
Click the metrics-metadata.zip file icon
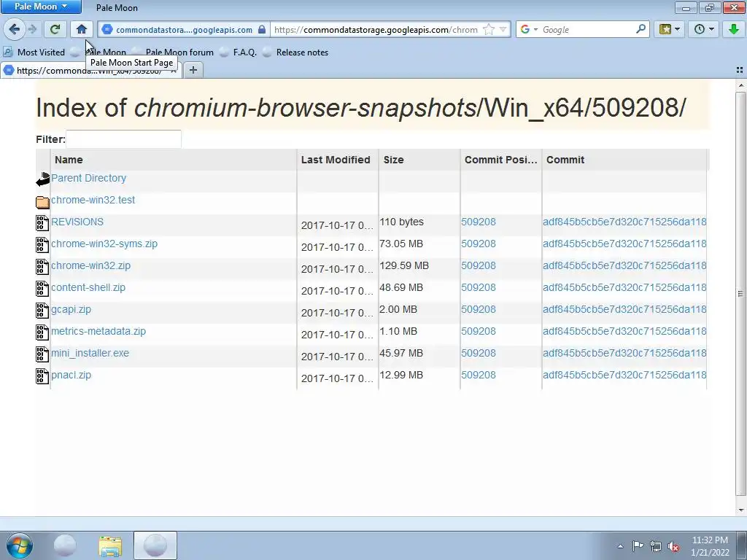click(x=42, y=332)
